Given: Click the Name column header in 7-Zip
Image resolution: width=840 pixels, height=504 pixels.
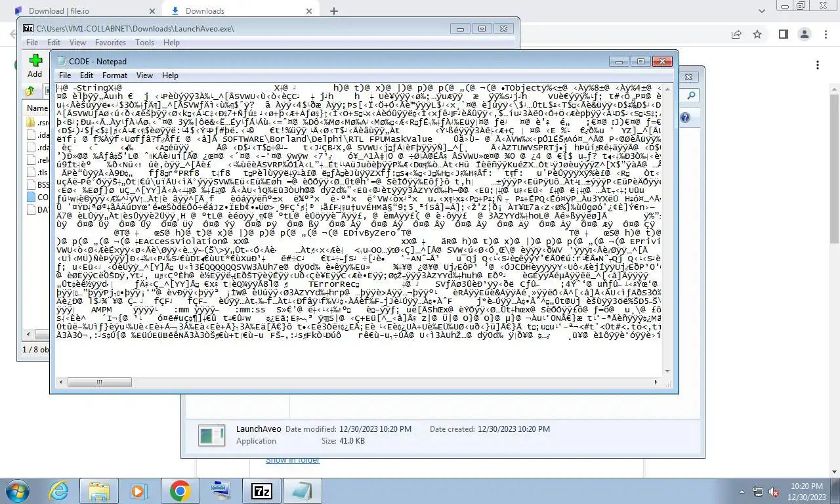Looking at the screenshot, I should click(x=37, y=108).
